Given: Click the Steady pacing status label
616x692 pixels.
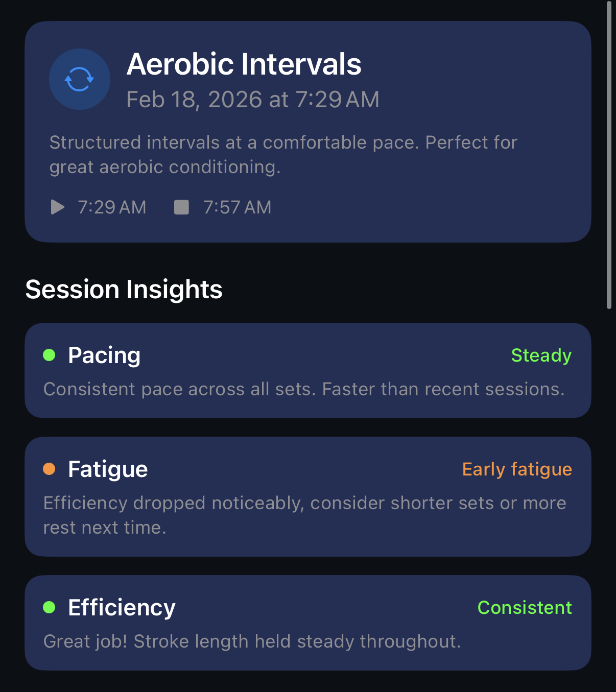Looking at the screenshot, I should 541,355.
